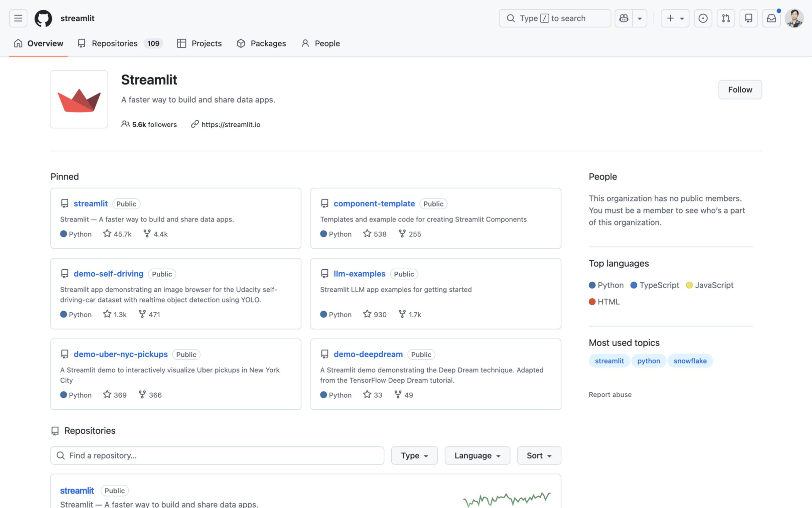Filter by HTML in Top languages
812x508 pixels.
(x=604, y=301)
